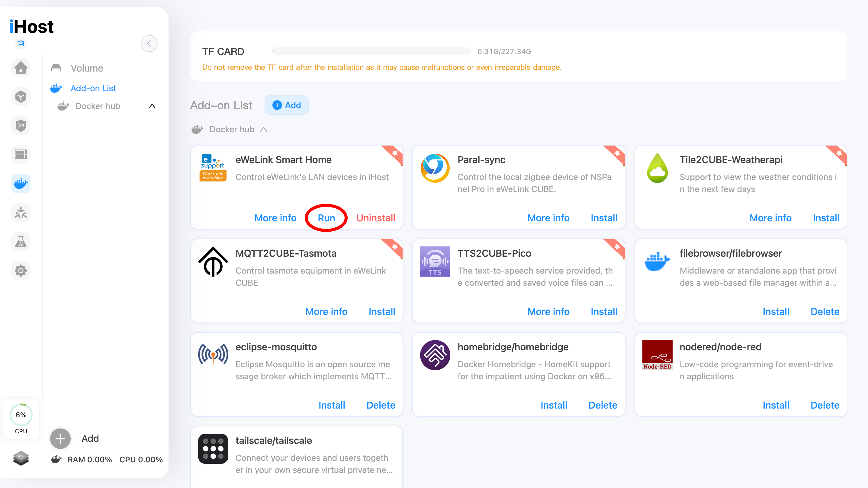Open the security shield sidebar icon
868x488 pixels.
click(21, 126)
